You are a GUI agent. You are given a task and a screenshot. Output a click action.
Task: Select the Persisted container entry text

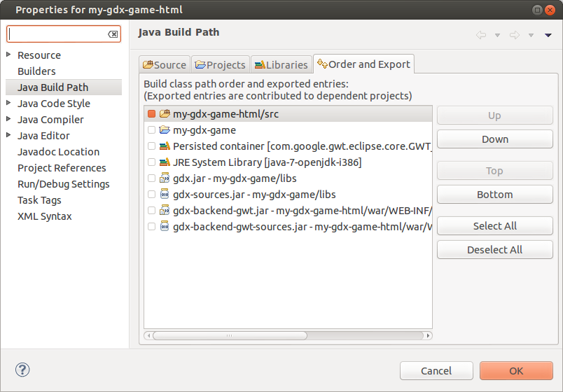(303, 146)
